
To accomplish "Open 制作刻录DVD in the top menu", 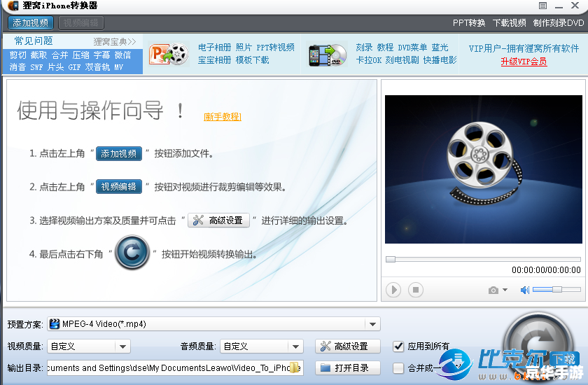I will coord(559,23).
